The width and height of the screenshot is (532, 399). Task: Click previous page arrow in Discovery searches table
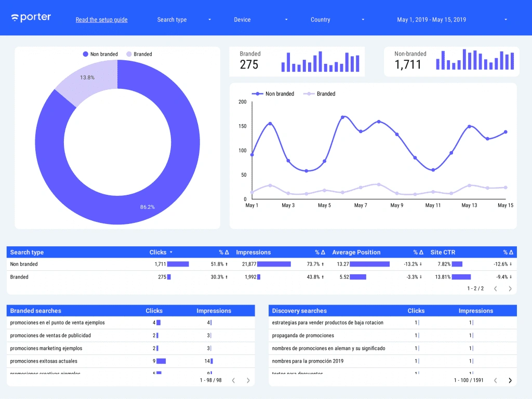pyautogui.click(x=495, y=380)
